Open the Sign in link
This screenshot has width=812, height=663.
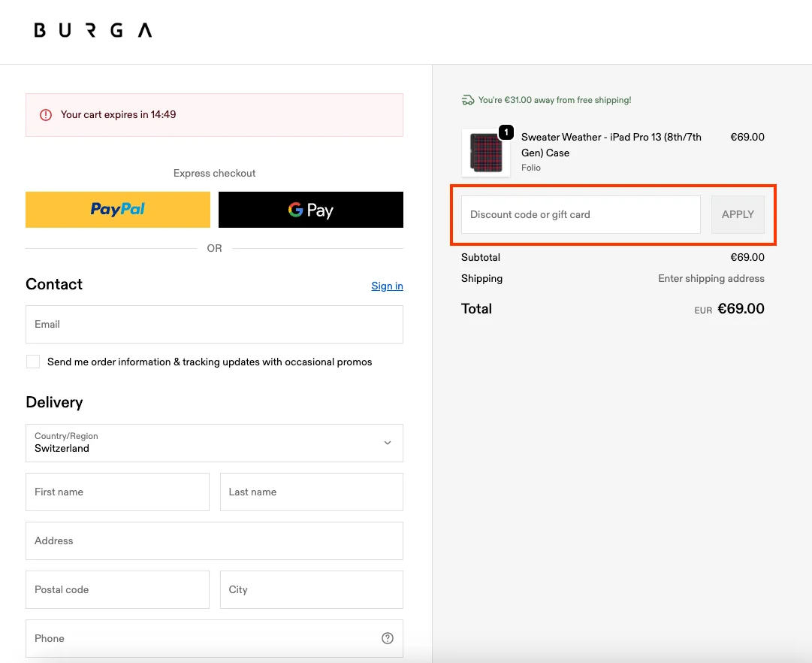[x=387, y=286]
